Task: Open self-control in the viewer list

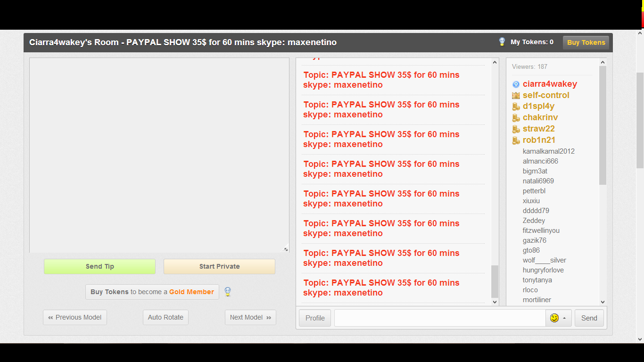Action: (x=546, y=95)
